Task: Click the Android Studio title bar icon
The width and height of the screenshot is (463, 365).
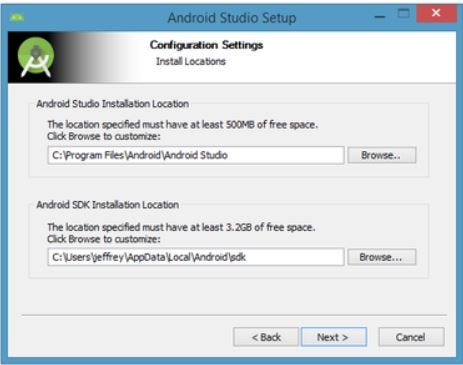Action: (x=16, y=17)
